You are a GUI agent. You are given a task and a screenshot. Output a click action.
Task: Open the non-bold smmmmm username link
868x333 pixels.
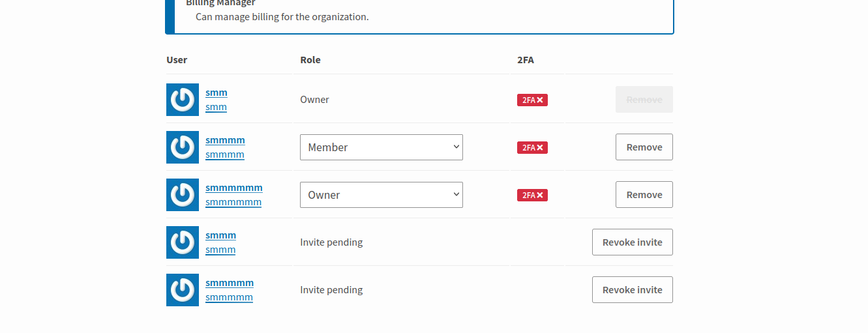click(x=229, y=297)
